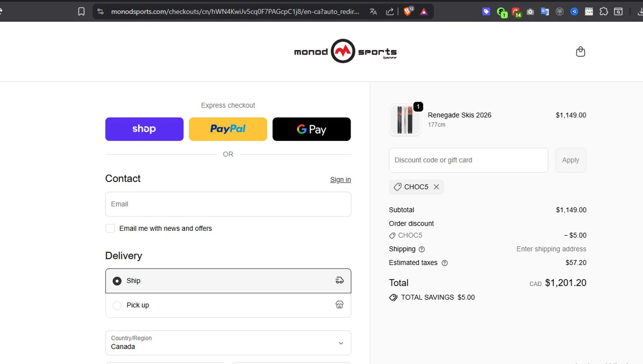Click delivery truck icon in Ship row

click(x=340, y=280)
